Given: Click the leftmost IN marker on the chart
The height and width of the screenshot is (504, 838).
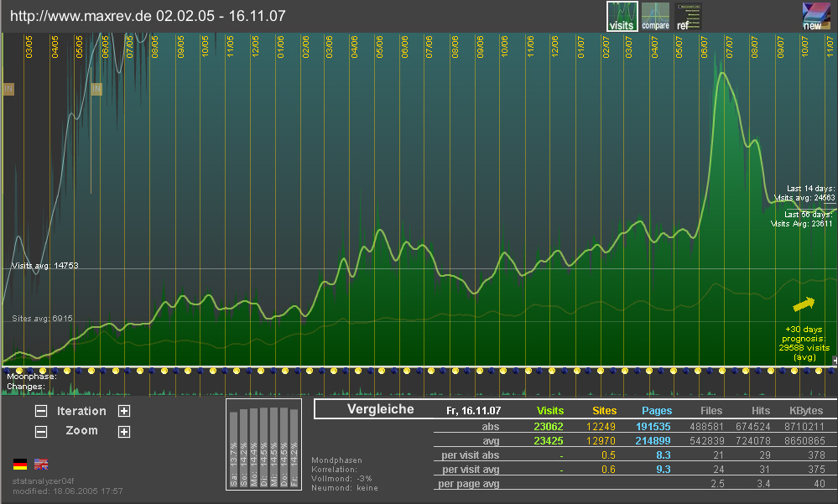Looking at the screenshot, I should pyautogui.click(x=8, y=89).
